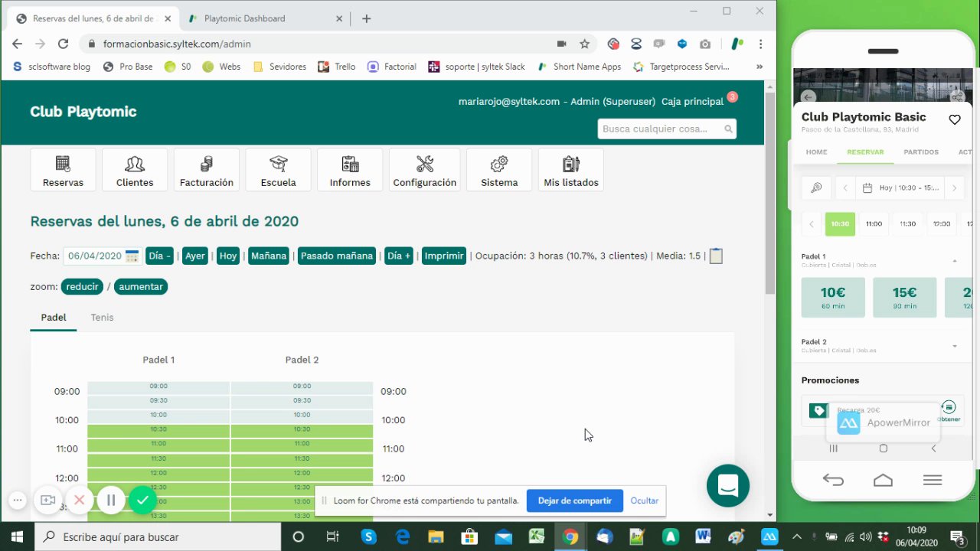
Task: Click the Mañana button
Action: [x=269, y=256]
